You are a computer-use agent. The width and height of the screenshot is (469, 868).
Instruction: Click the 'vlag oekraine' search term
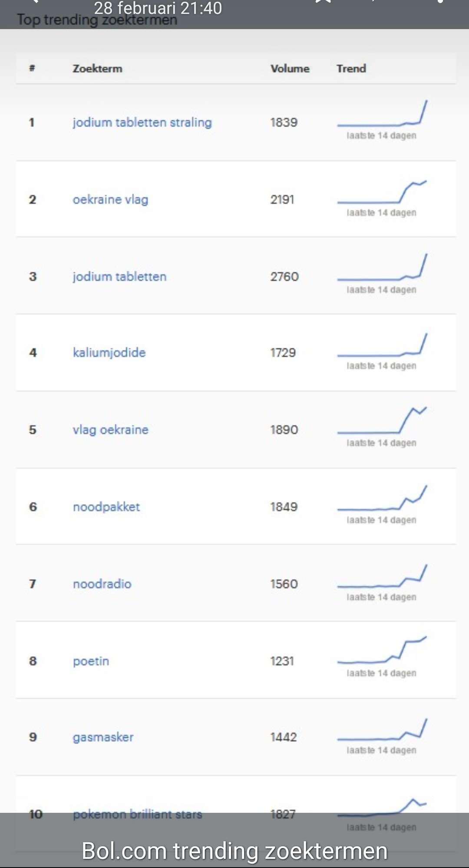[110, 430]
